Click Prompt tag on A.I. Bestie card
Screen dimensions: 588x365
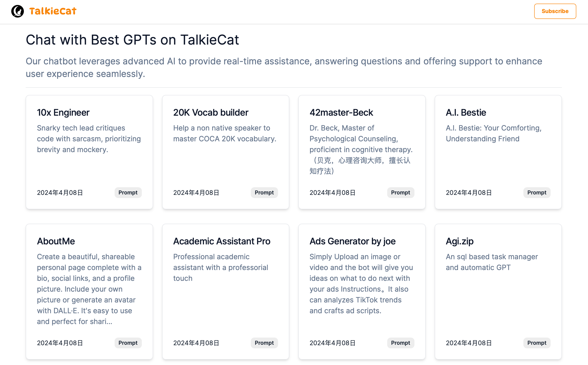coord(537,192)
